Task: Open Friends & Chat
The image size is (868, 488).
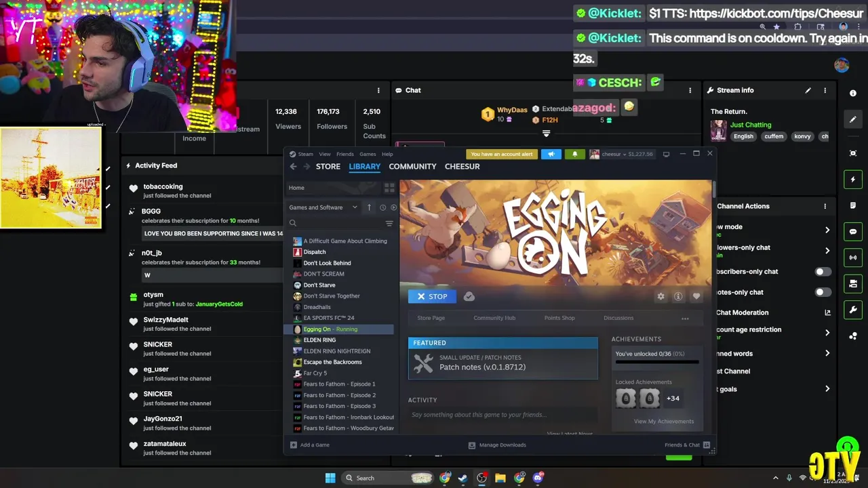Action: tap(687, 445)
